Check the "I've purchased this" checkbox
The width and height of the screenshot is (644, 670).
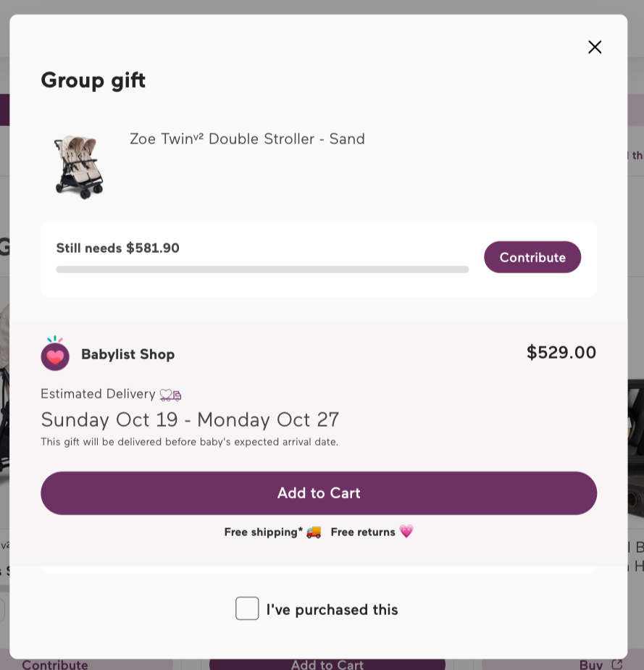pyautogui.click(x=247, y=608)
